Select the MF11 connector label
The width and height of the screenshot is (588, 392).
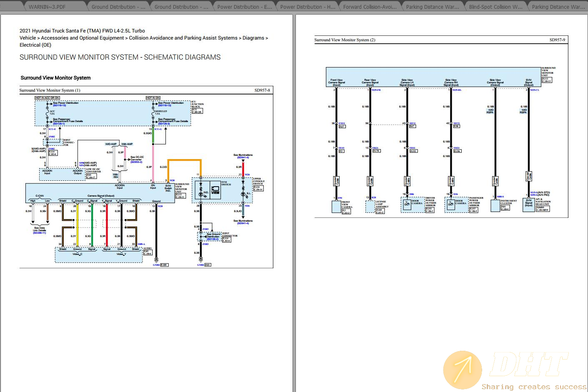[x=413, y=123]
